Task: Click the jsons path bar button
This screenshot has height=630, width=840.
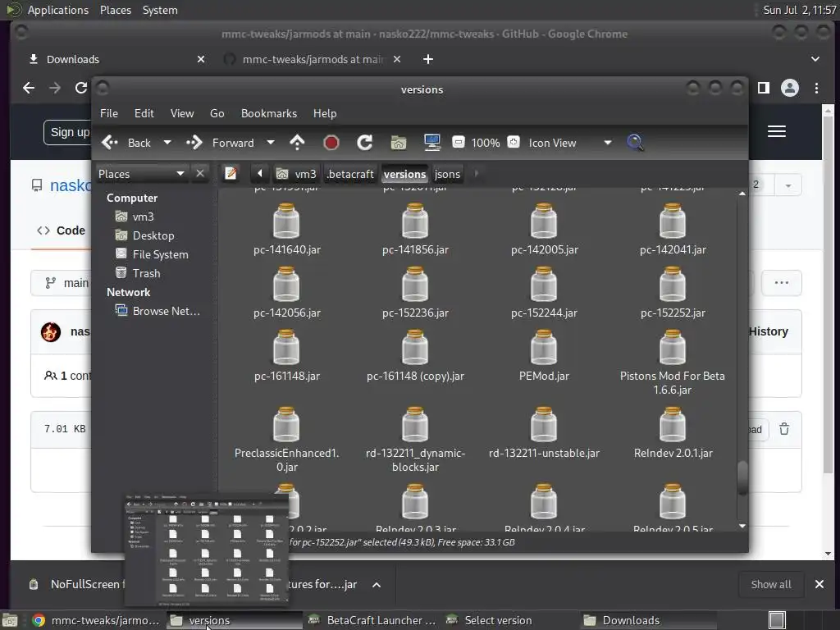Action: tap(447, 174)
